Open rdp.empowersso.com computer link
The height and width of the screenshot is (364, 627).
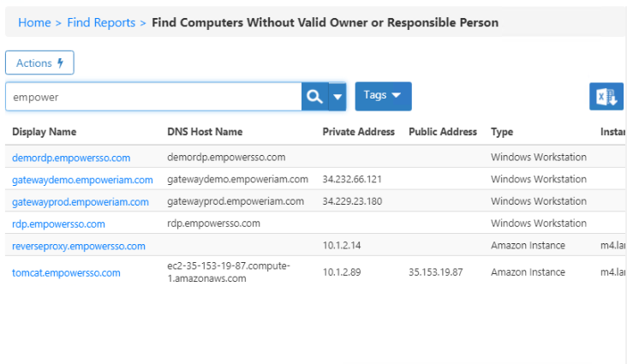coord(58,224)
